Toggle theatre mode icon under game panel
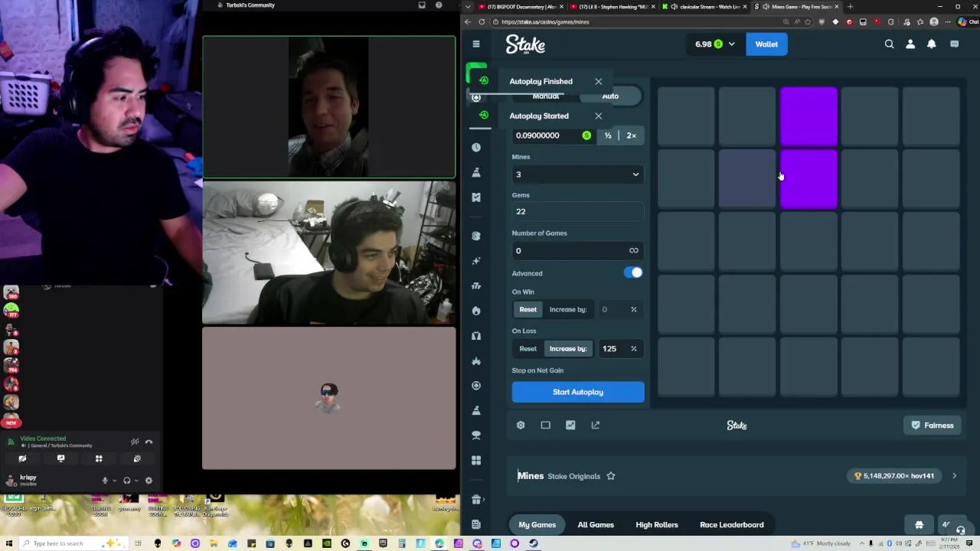 [x=546, y=425]
